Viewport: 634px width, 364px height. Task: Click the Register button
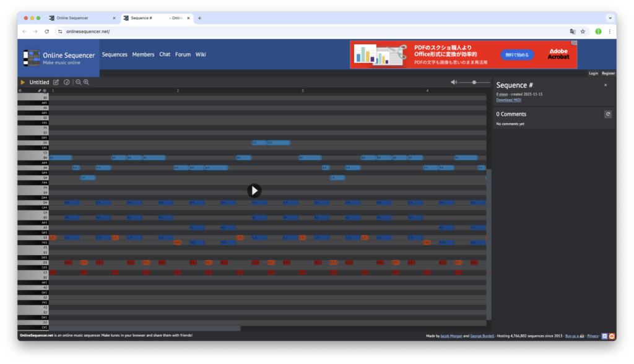609,73
